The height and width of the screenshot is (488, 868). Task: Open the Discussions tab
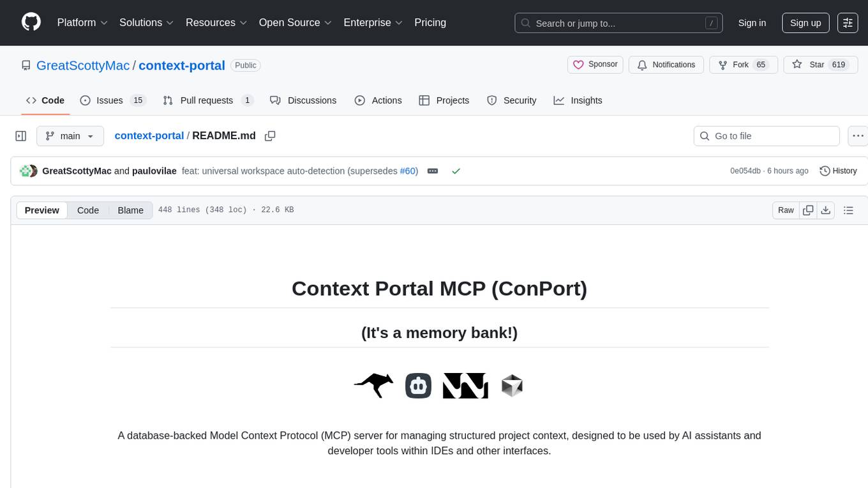tap(303, 100)
